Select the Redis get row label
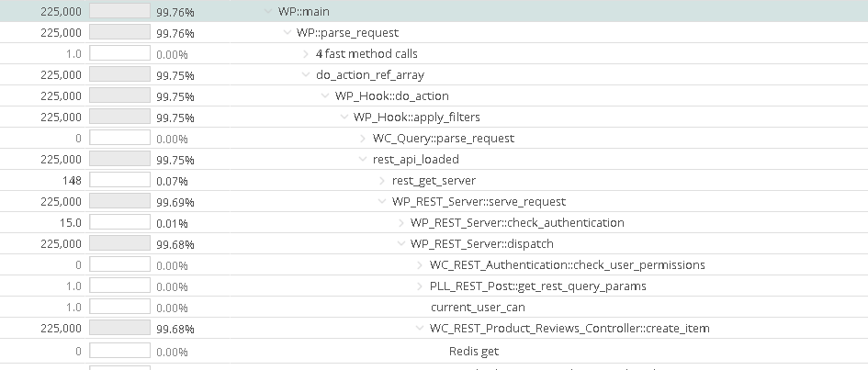 [x=474, y=352]
